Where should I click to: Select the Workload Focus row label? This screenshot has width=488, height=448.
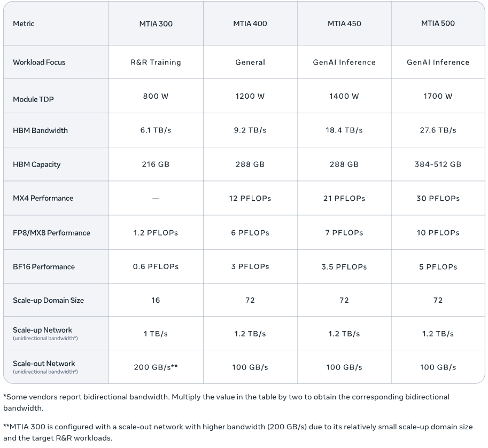(x=39, y=62)
